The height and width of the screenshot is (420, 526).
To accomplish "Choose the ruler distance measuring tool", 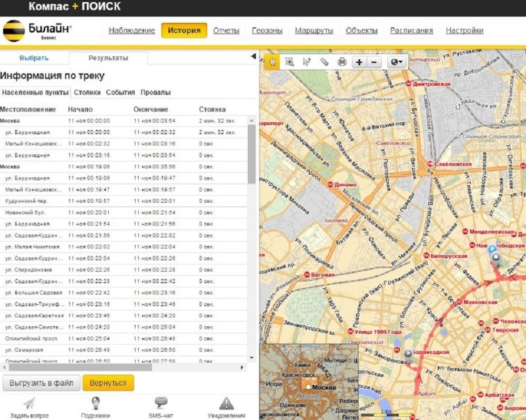I will 324,62.
